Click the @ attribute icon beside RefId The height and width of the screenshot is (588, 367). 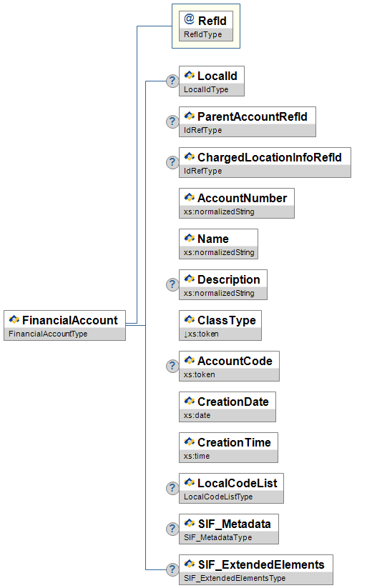coord(189,19)
